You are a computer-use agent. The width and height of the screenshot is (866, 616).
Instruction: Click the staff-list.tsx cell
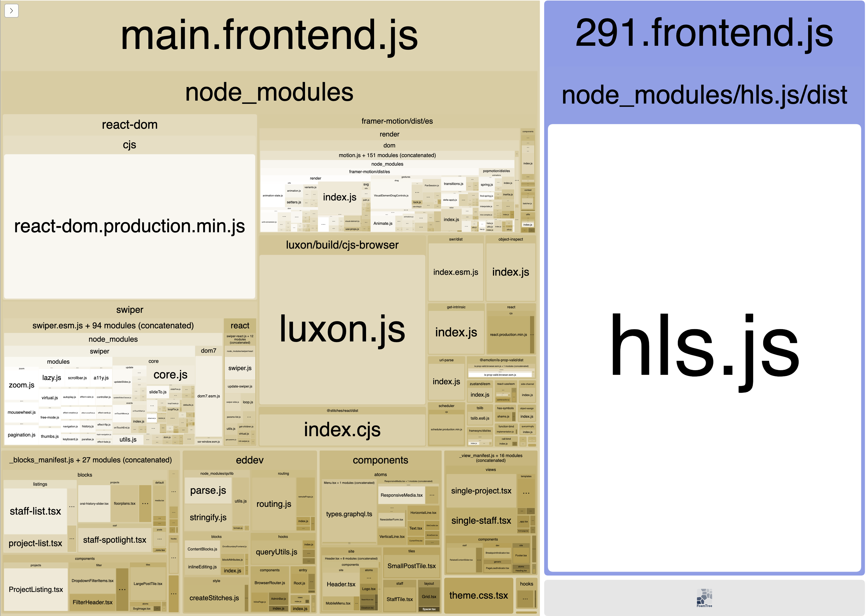click(x=35, y=511)
